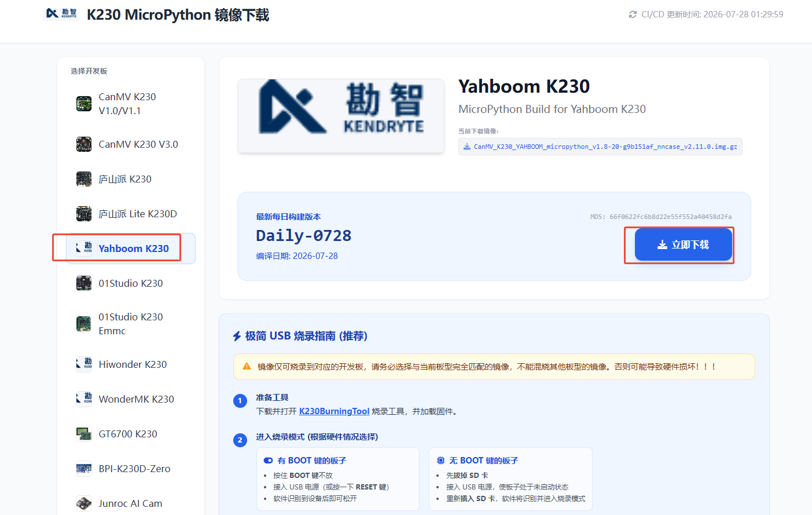Click the hardware damage warning message text

[x=487, y=367]
